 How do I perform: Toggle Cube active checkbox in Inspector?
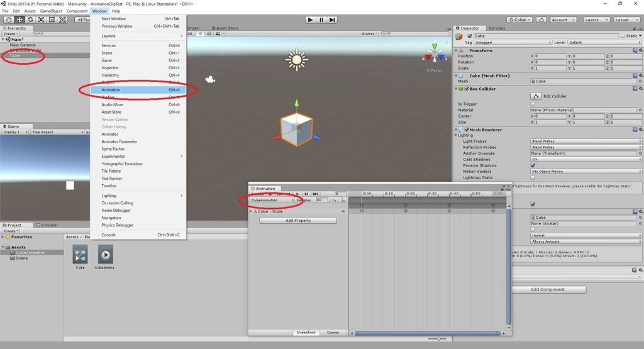[470, 36]
